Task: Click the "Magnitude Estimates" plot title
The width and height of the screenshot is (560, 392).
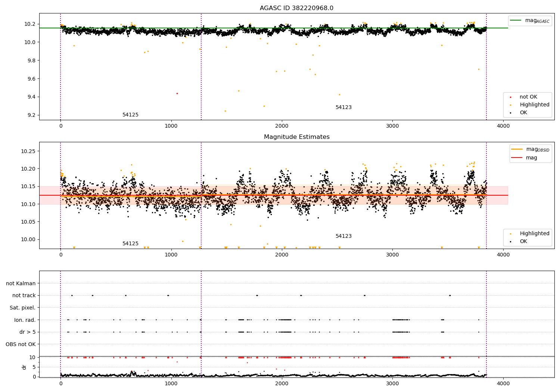Action: [296, 137]
